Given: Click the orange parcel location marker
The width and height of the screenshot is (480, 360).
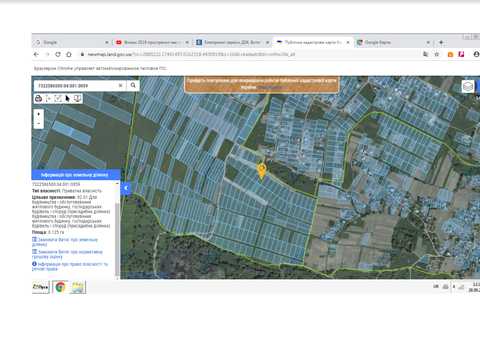Looking at the screenshot, I should coord(262,171).
